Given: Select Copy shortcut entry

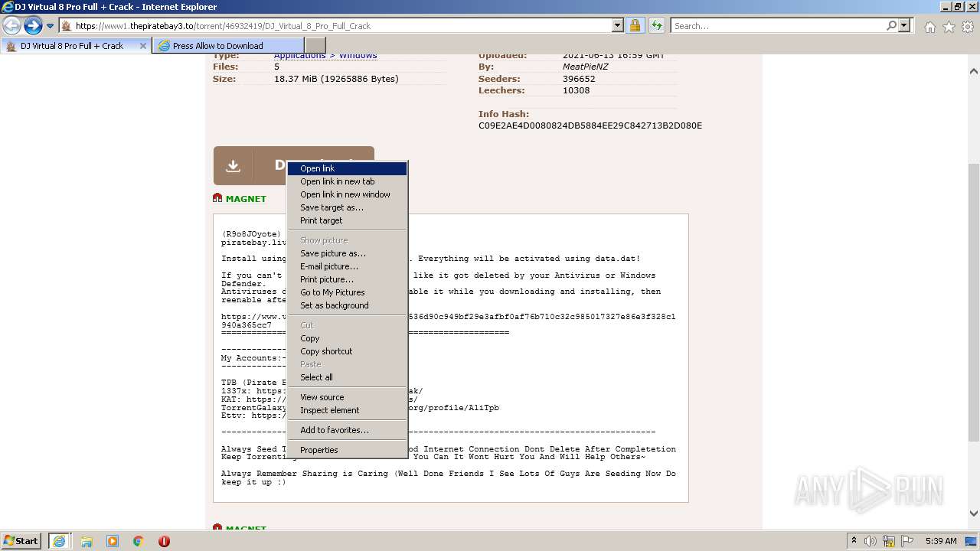Looking at the screenshot, I should 347,351.
